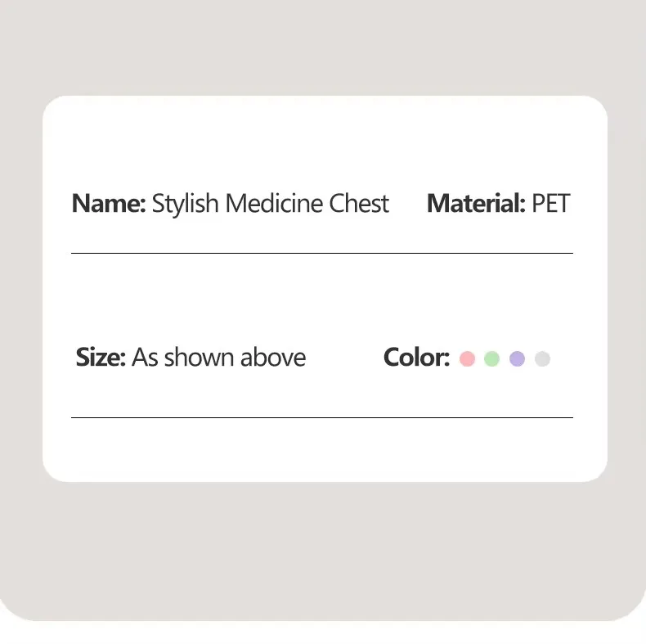Click the bold "Size:" label
The image size is (646, 644).
tap(101, 358)
